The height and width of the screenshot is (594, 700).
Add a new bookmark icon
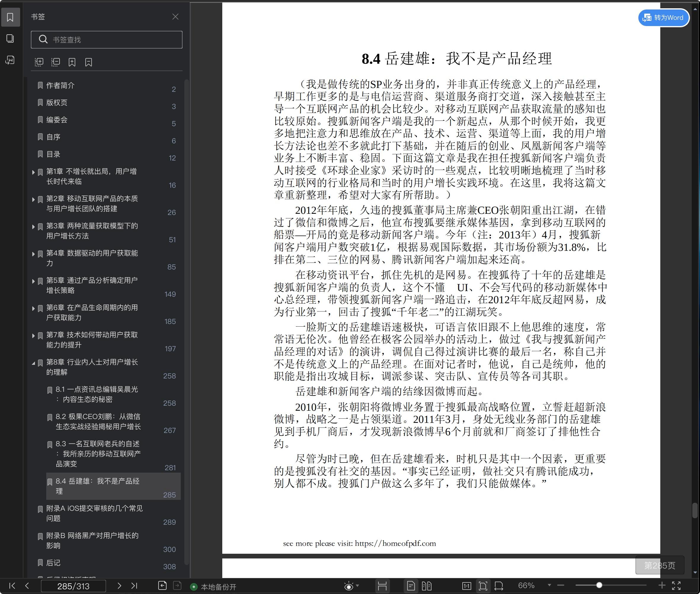click(x=72, y=62)
